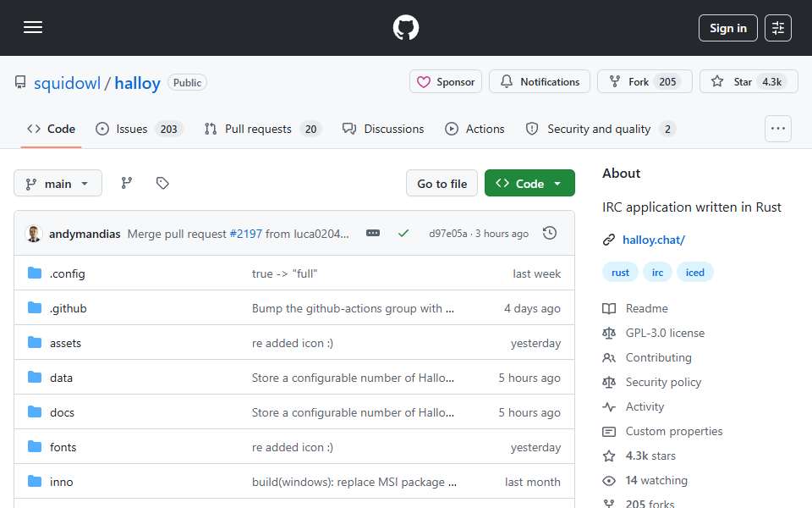812x508 pixels.
Task: Open commit 'true -> "full"' message
Action: click(x=284, y=273)
